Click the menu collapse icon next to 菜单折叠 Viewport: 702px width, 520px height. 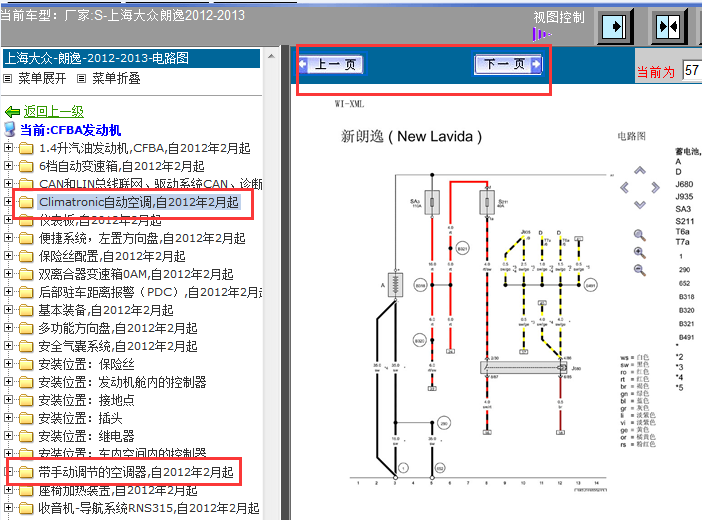81,79
